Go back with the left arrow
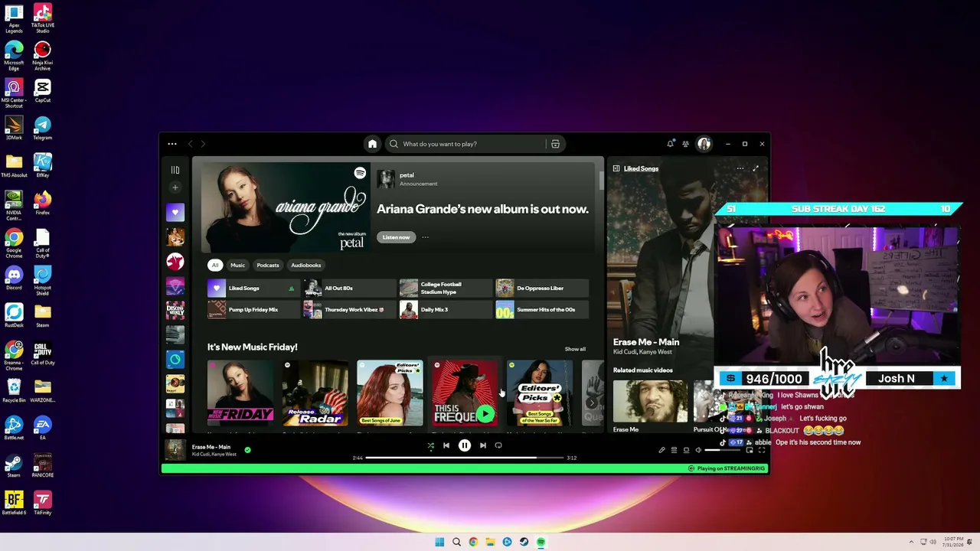Viewport: 980px width, 551px height. click(x=191, y=144)
